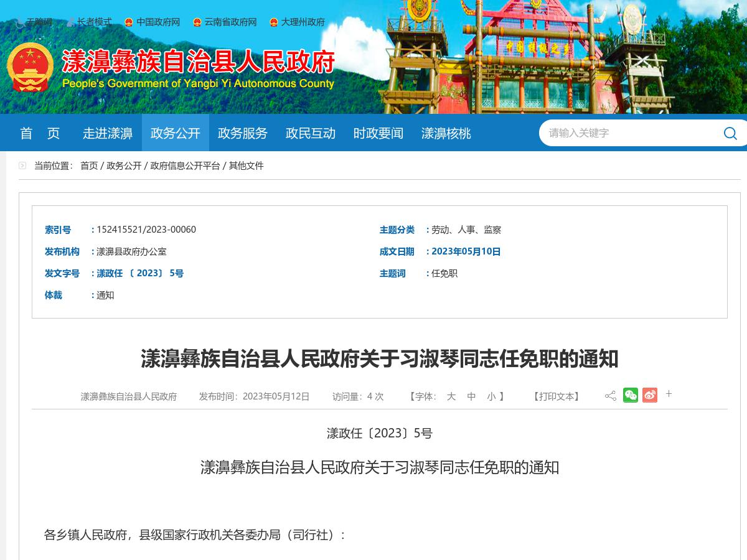The width and height of the screenshot is (747, 560).
Task: Click the plus icon beside share buttons
Action: tap(669, 394)
